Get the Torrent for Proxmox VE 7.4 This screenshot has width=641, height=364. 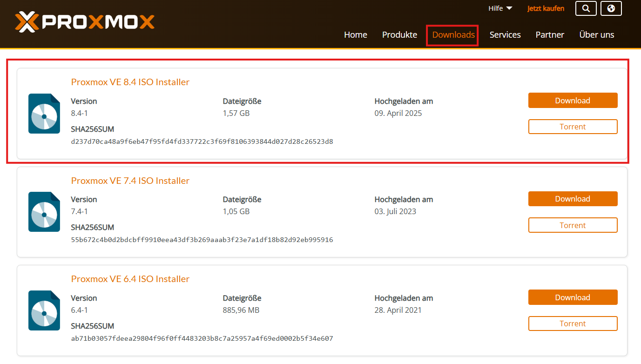point(573,225)
